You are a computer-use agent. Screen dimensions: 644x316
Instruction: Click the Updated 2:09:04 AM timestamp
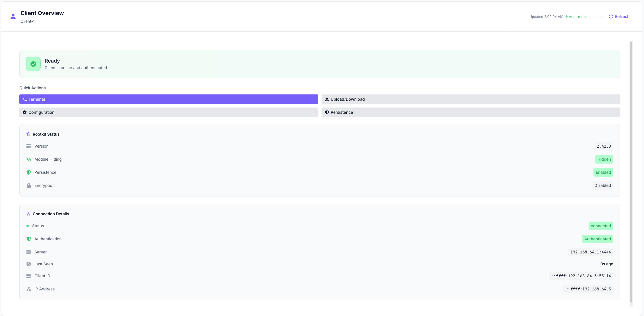[546, 17]
